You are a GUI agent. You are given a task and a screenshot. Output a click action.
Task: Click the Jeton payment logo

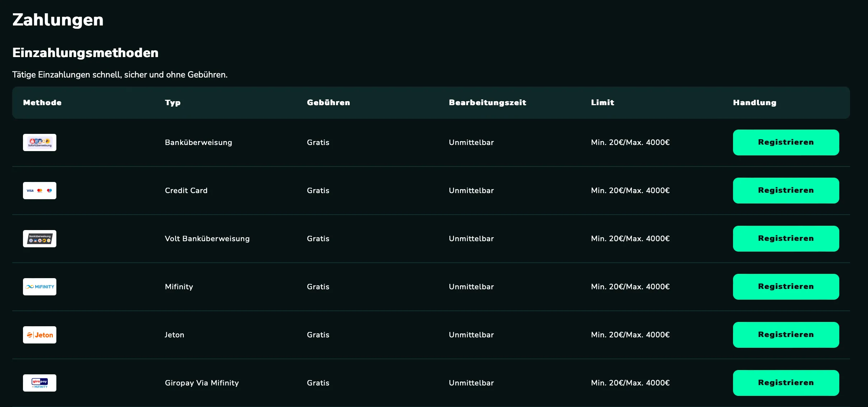coord(39,335)
